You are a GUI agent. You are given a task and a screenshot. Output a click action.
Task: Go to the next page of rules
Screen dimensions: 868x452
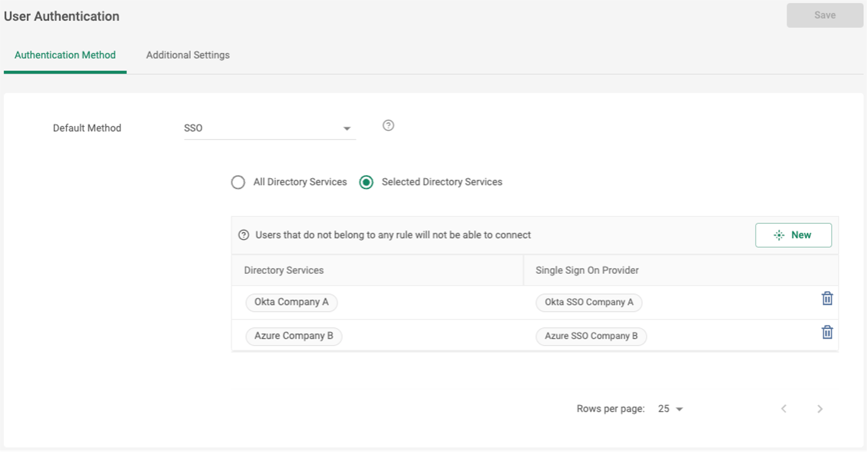point(820,408)
